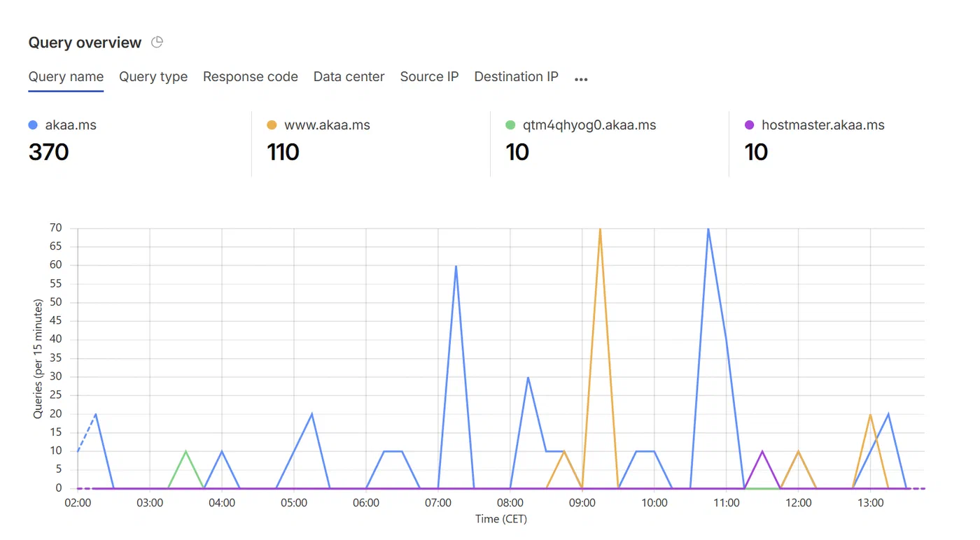980x540 pixels.
Task: Click the green peak near 03:30
Action: coord(185,451)
